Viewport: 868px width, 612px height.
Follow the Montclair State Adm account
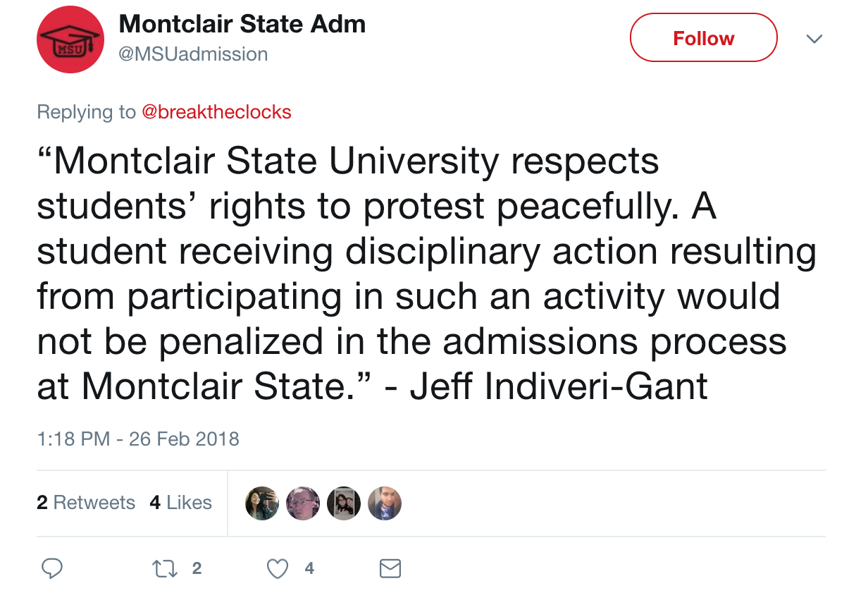pyautogui.click(x=703, y=38)
